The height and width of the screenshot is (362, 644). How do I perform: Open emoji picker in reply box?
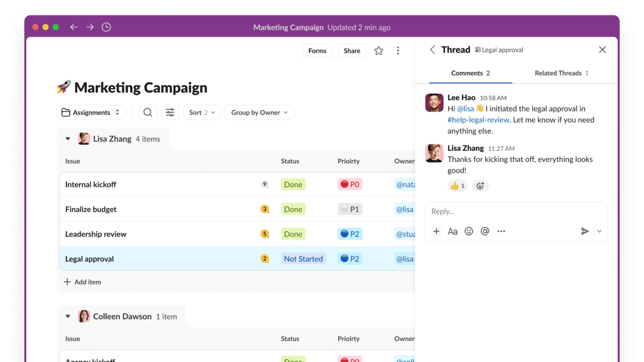point(469,231)
